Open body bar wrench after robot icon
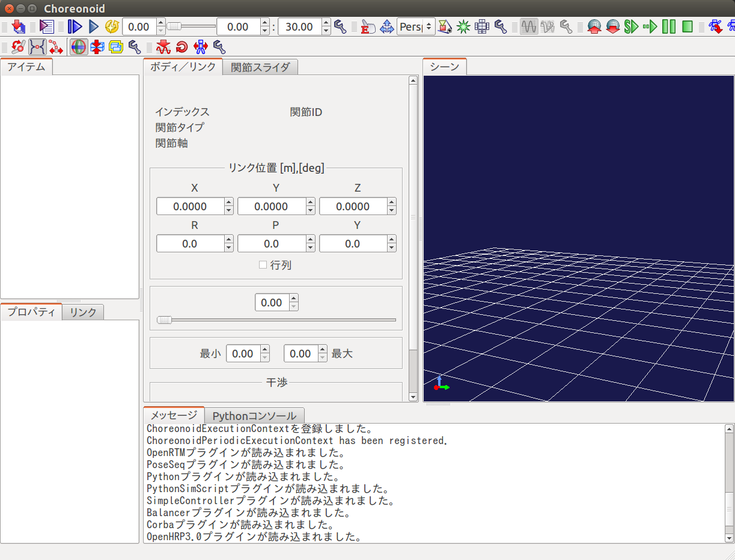Image resolution: width=735 pixels, height=560 pixels. pyautogui.click(x=219, y=46)
